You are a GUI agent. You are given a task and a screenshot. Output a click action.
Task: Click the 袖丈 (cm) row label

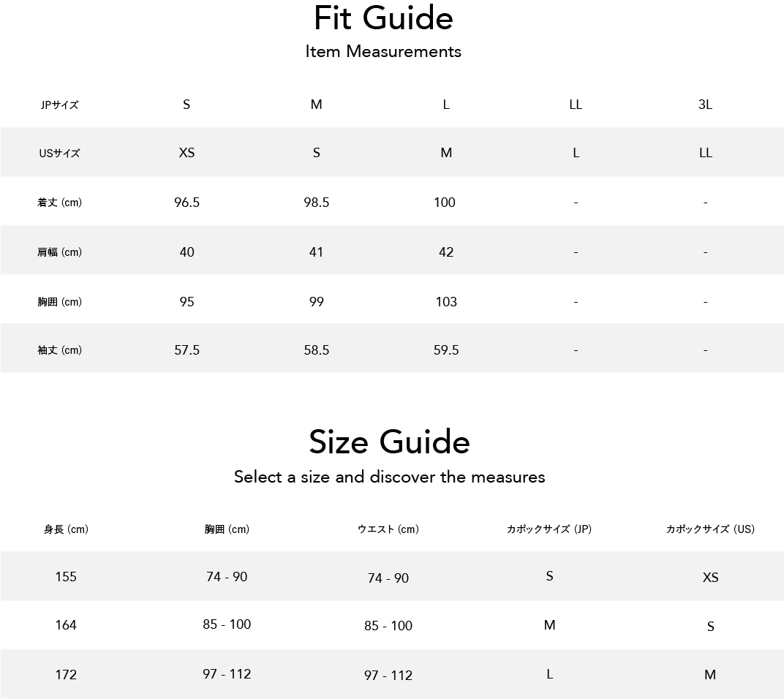[59, 350]
